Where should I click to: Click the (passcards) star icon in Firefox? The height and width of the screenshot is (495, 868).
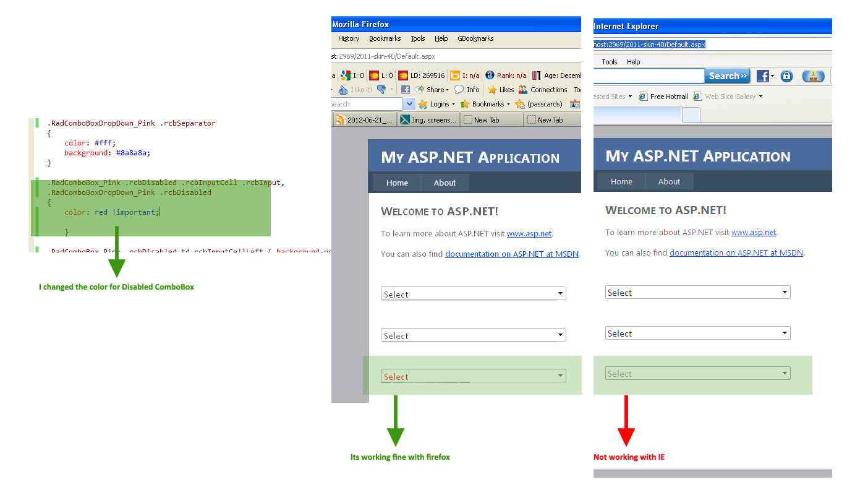520,104
